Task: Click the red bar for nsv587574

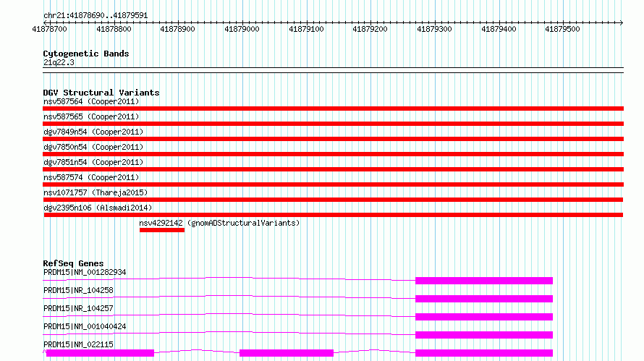Action: [x=333, y=184]
